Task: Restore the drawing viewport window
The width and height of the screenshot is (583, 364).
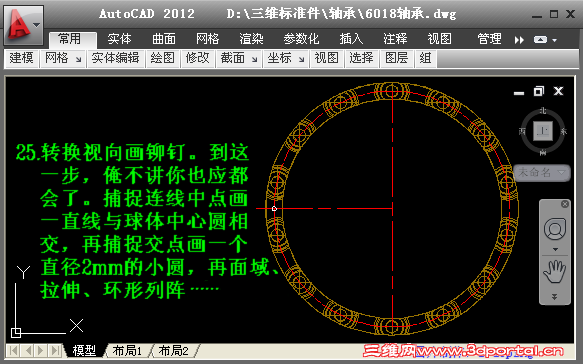Action: tap(539, 91)
